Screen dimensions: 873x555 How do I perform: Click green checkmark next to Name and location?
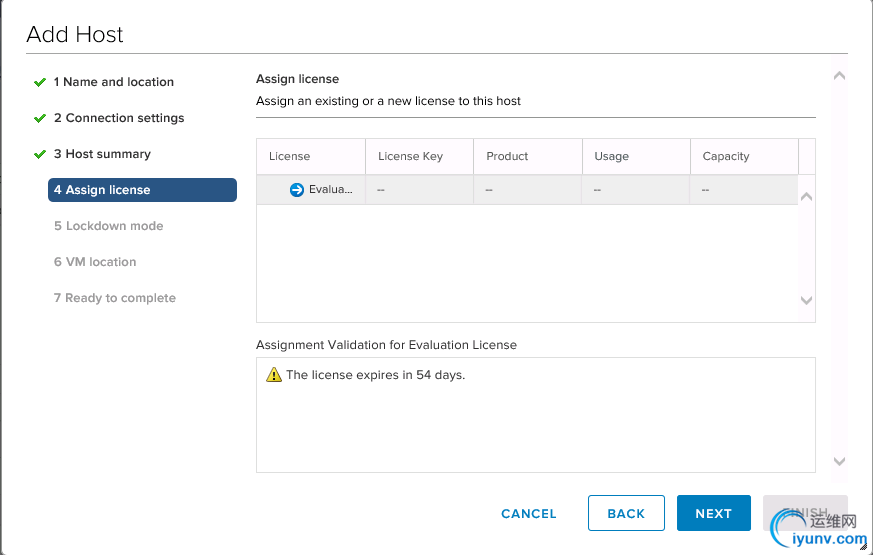point(40,82)
